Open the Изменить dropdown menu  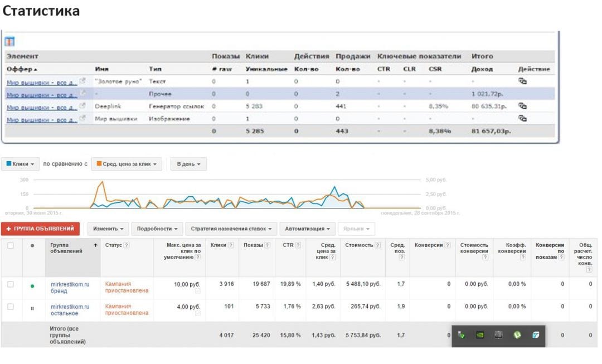coord(108,229)
